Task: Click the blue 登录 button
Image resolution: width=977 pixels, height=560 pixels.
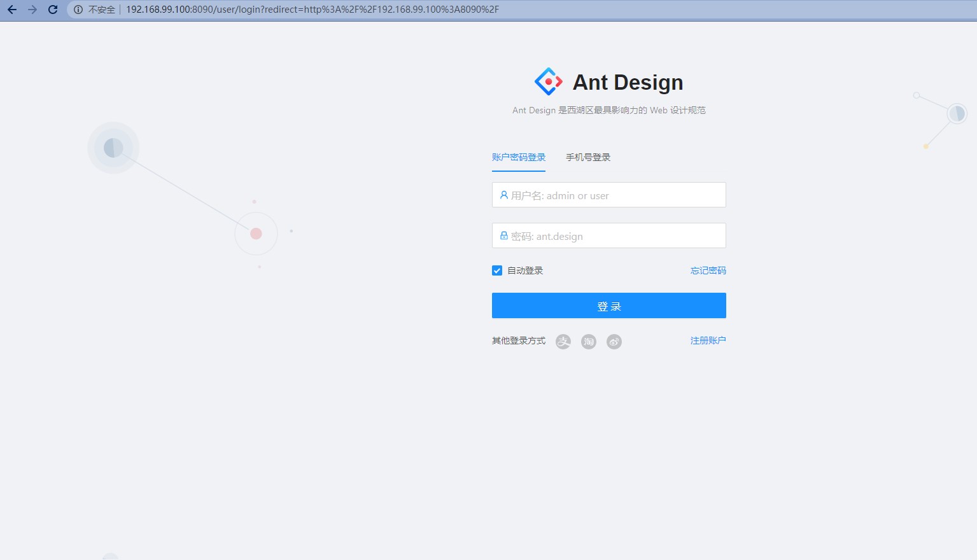Action: (x=609, y=305)
